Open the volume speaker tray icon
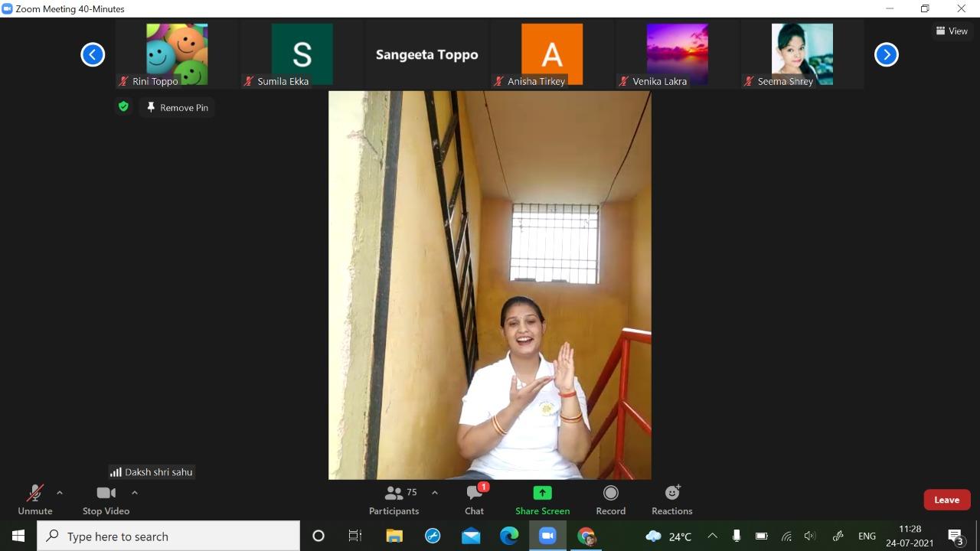The width and height of the screenshot is (980, 551). pos(810,536)
